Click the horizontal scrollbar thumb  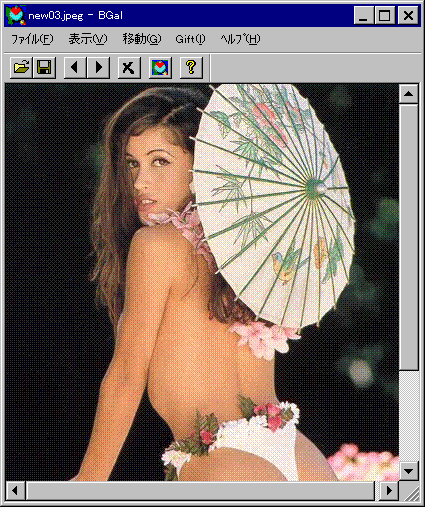200,490
